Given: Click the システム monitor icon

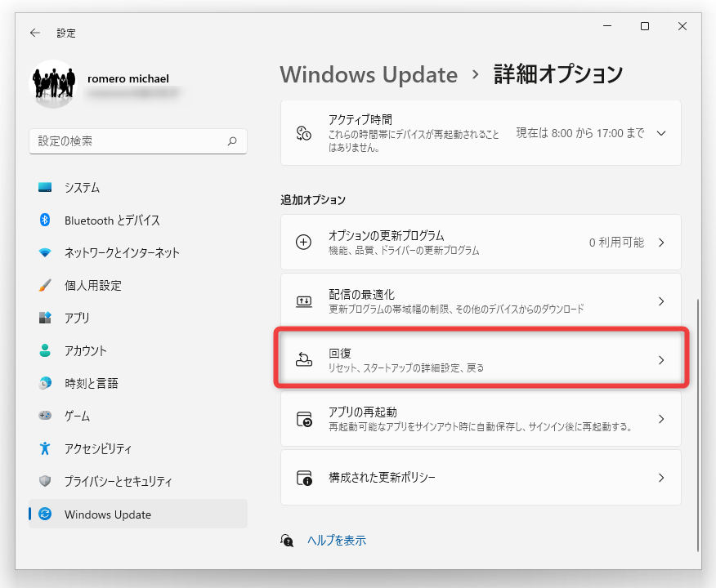Looking at the screenshot, I should point(45,188).
